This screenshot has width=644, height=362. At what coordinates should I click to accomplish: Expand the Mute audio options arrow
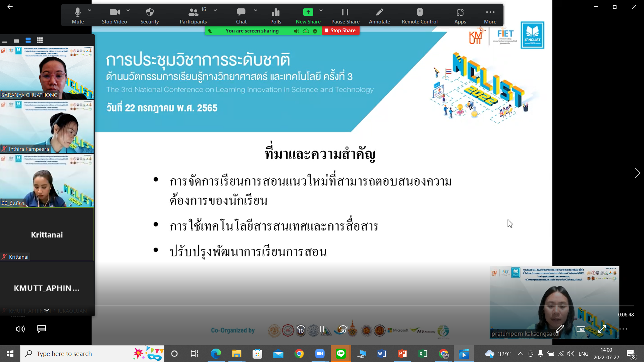click(90, 10)
